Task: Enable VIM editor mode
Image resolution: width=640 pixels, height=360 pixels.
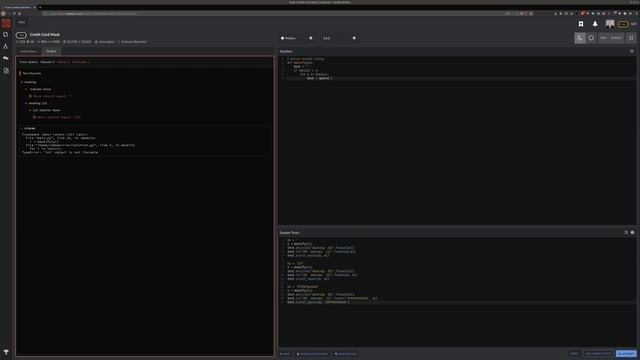Action: coord(603,38)
